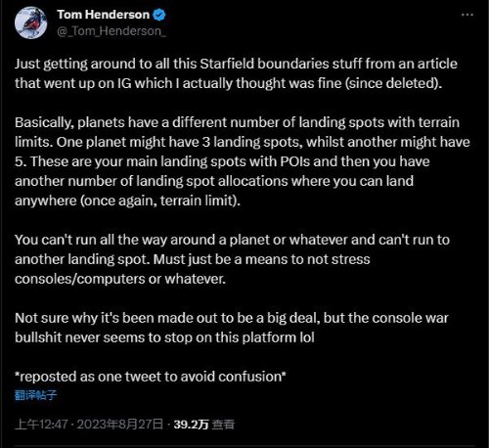Open the three-dot more options menu
489x448 pixels.
[x=467, y=15]
